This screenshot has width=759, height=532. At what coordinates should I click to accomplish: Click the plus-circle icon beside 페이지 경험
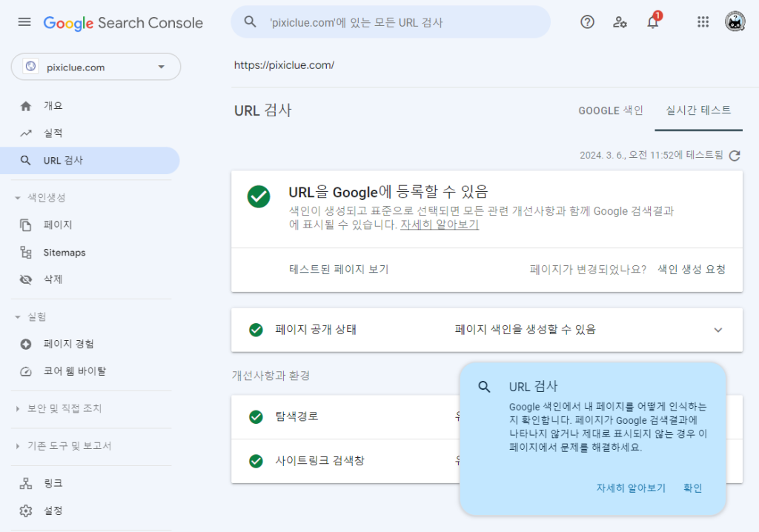pos(26,345)
